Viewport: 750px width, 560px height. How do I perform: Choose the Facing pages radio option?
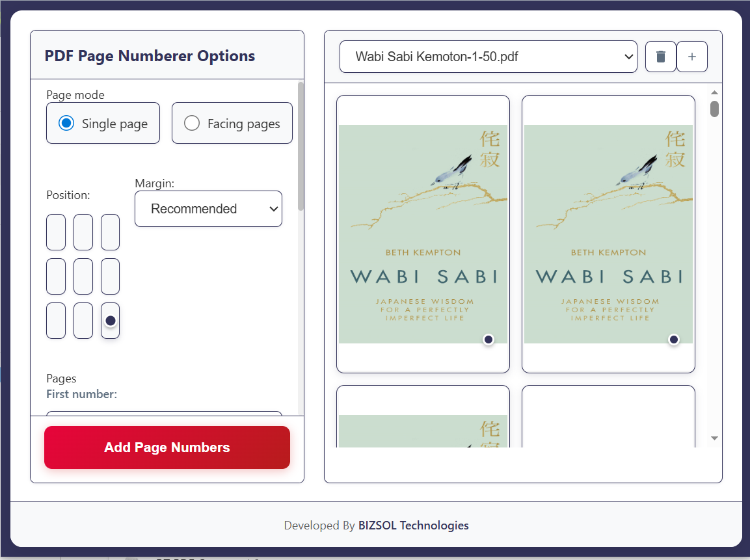coord(192,124)
